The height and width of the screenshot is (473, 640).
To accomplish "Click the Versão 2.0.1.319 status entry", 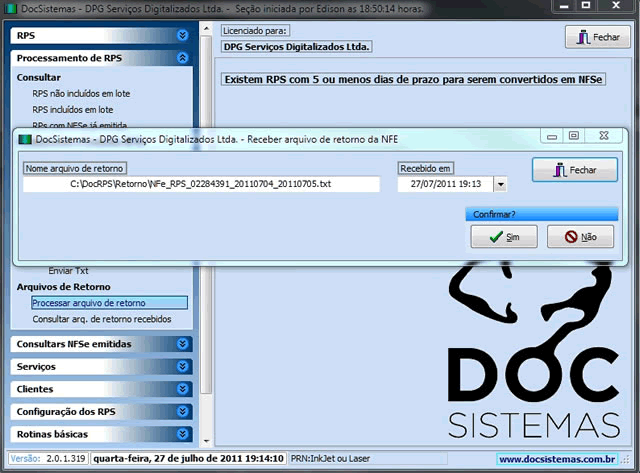I will 48,459.
